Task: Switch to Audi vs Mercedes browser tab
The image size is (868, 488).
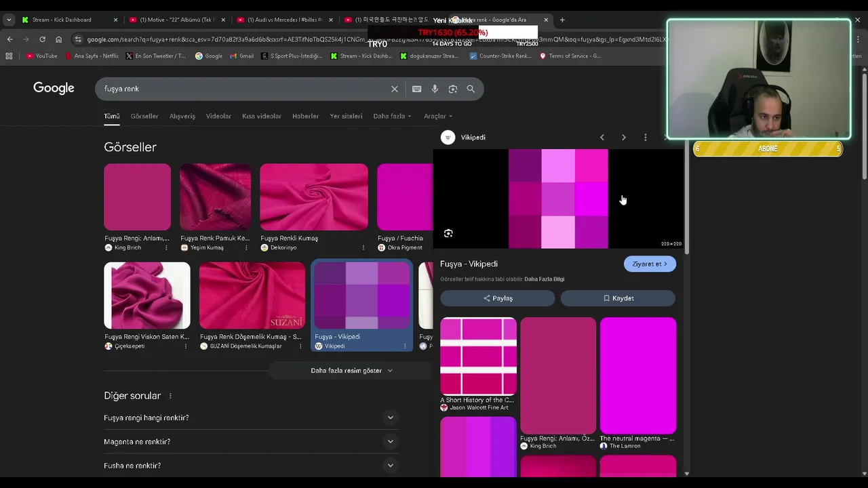Action: point(283,20)
